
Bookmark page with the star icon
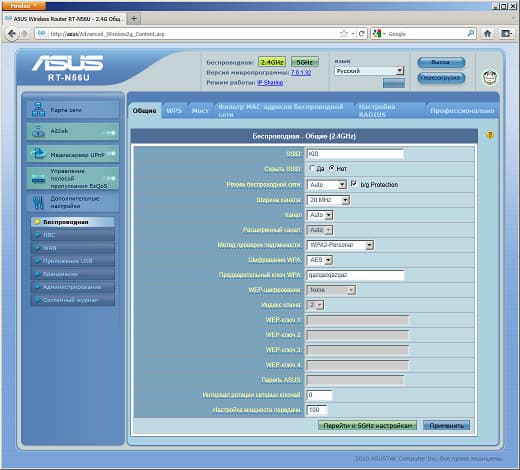click(344, 34)
